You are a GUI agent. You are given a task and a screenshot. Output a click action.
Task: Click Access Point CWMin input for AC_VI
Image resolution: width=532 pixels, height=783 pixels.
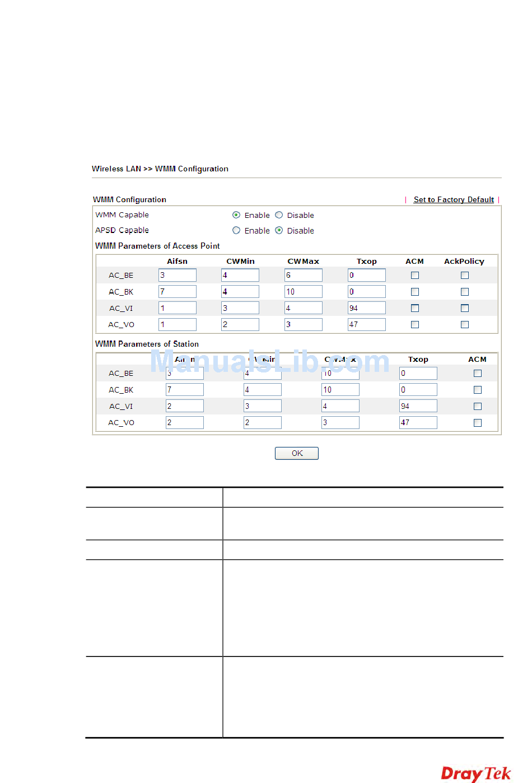(x=240, y=308)
